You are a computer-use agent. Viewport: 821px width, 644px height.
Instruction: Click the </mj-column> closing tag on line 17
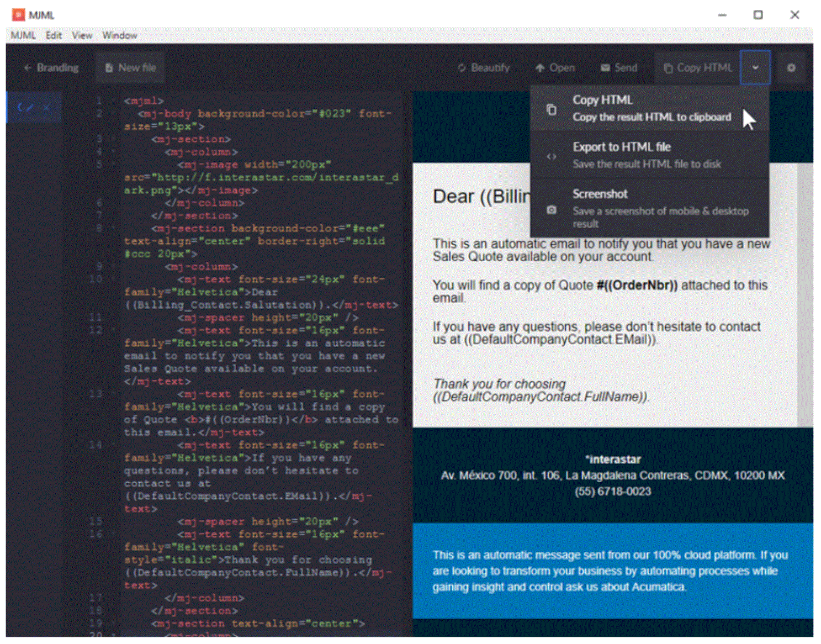204,598
